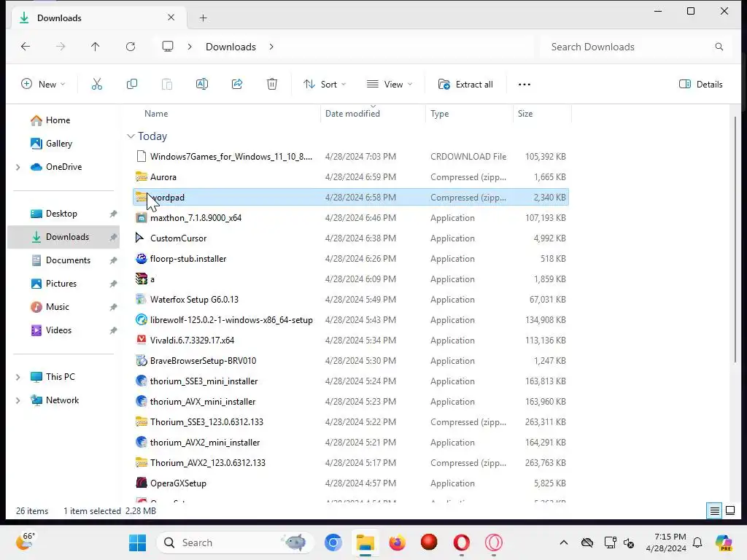Open the View dropdown menu
Screen dimensions: 747x560
(x=390, y=85)
